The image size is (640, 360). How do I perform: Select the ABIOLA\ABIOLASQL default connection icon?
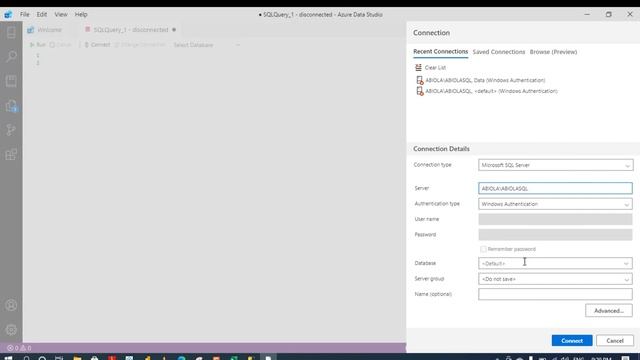click(x=419, y=91)
